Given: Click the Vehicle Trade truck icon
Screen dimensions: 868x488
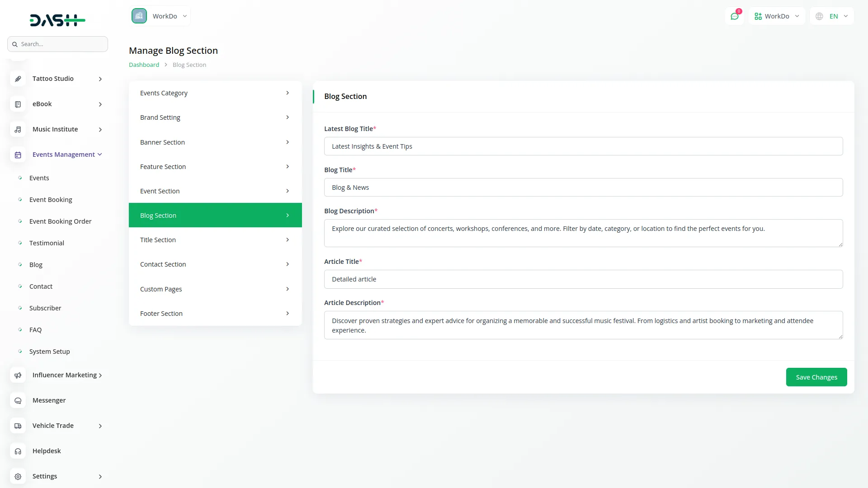Looking at the screenshot, I should pos(18,426).
